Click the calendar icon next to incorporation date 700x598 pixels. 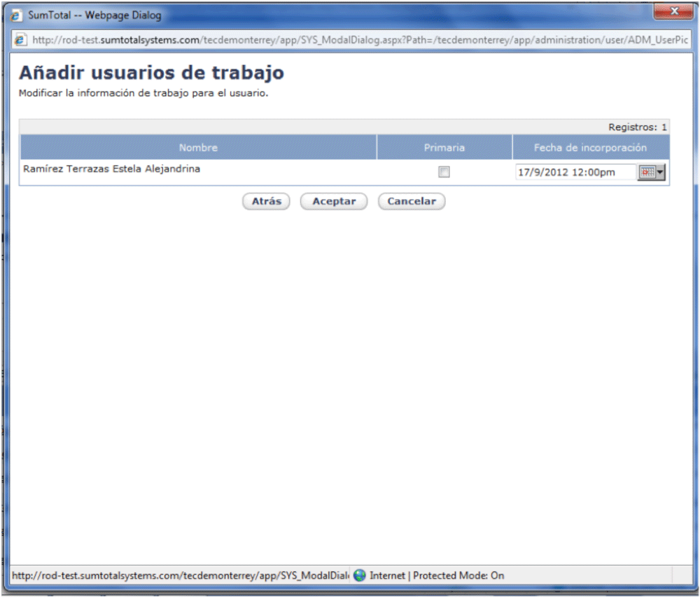(x=647, y=172)
